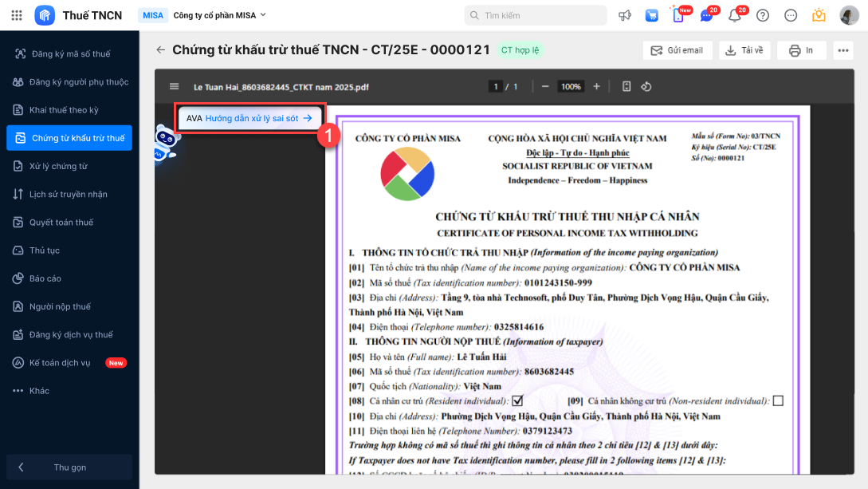Click taxpayer tax number 8603682445
The height and width of the screenshot is (489, 868).
pos(549,372)
